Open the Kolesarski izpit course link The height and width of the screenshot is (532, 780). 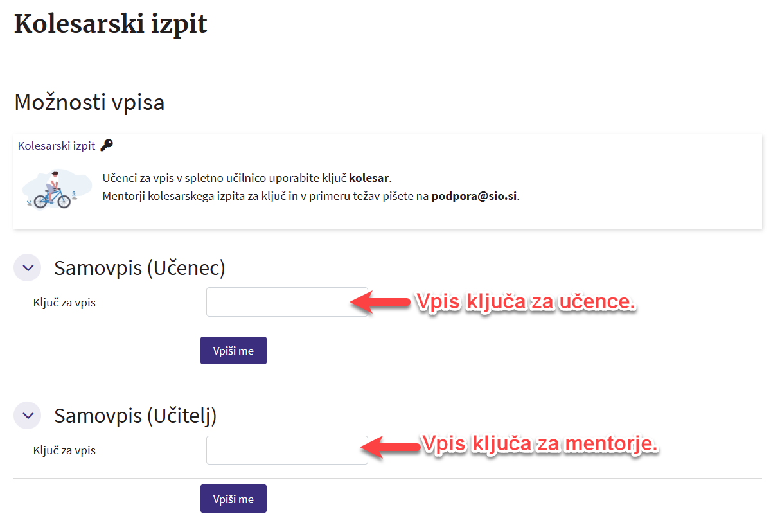tap(57, 146)
